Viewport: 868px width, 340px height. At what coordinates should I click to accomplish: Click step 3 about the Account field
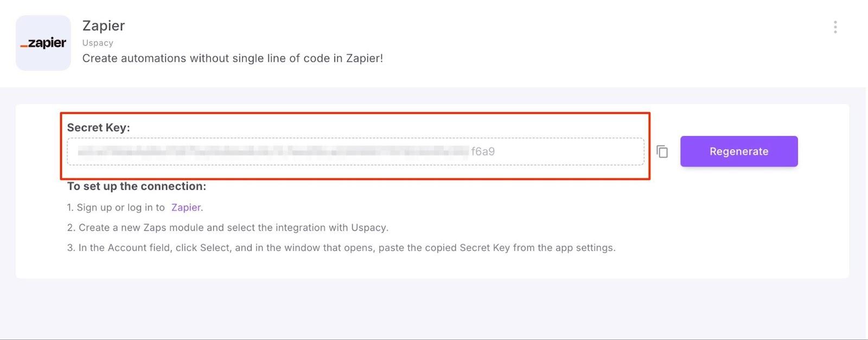[x=341, y=247]
